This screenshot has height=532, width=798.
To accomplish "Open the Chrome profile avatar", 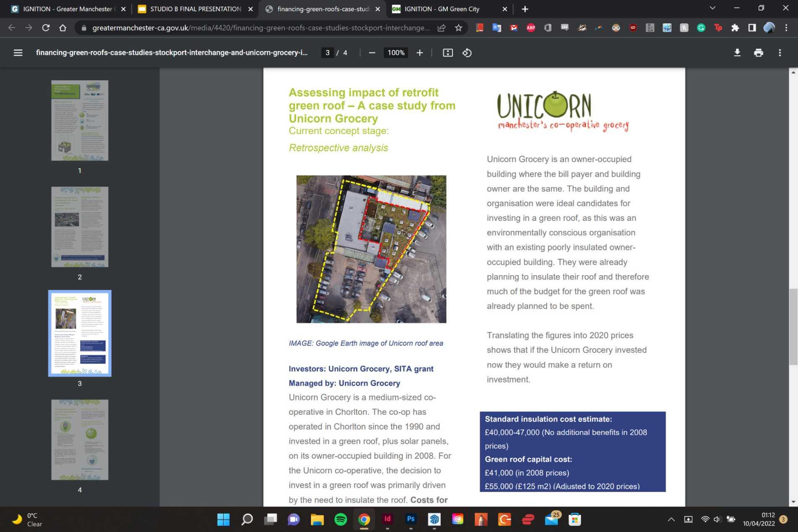I will tap(769, 28).
